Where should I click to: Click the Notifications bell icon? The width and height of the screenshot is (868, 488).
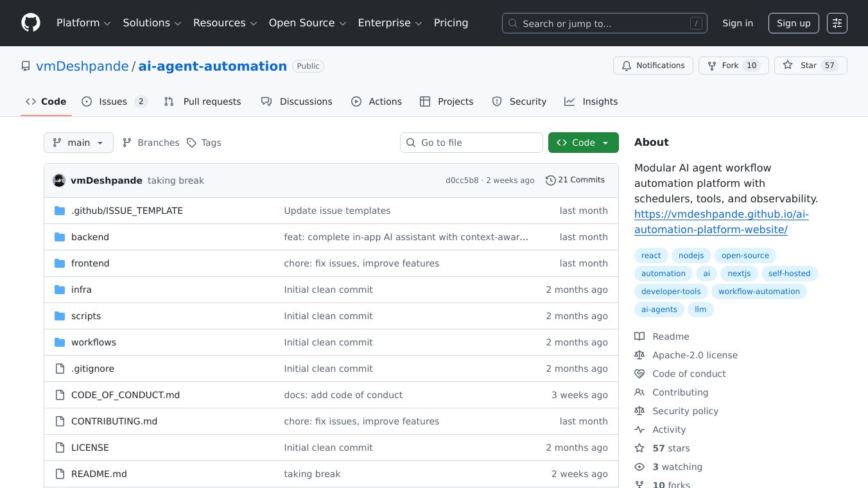626,65
